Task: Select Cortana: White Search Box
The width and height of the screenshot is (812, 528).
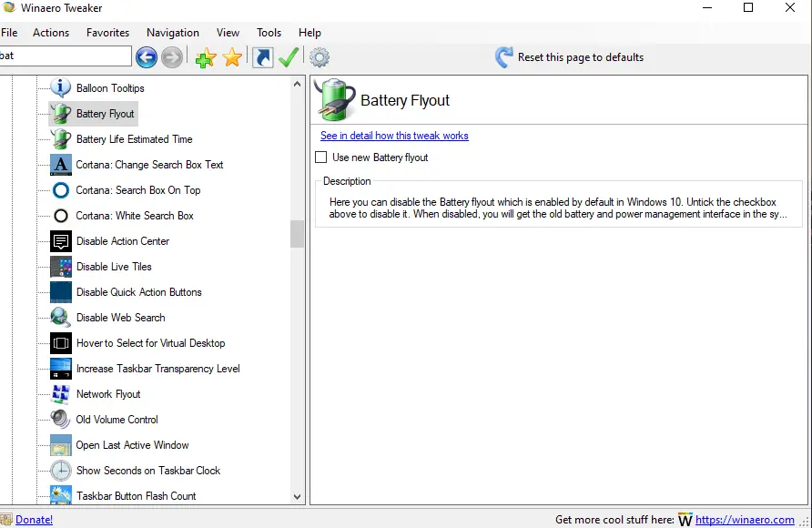Action: pos(135,216)
